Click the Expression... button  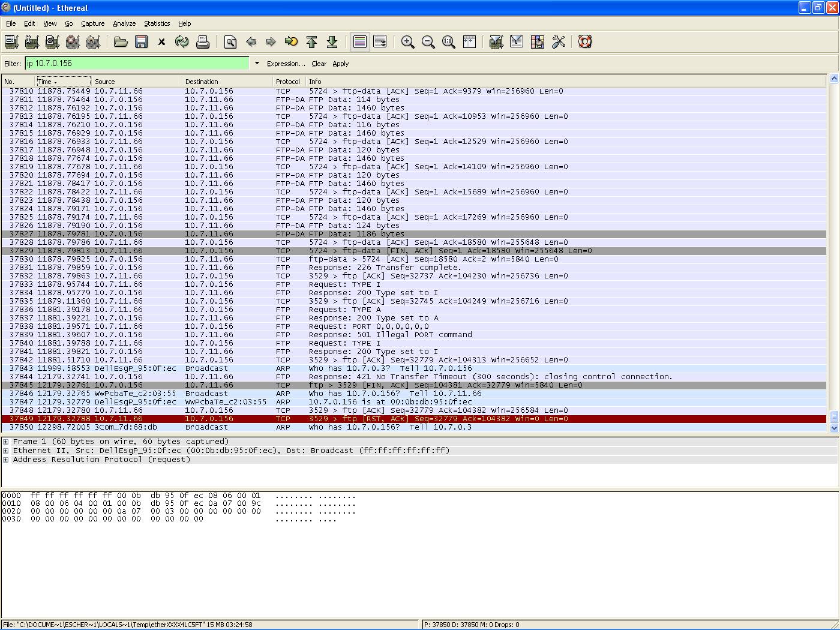(286, 64)
